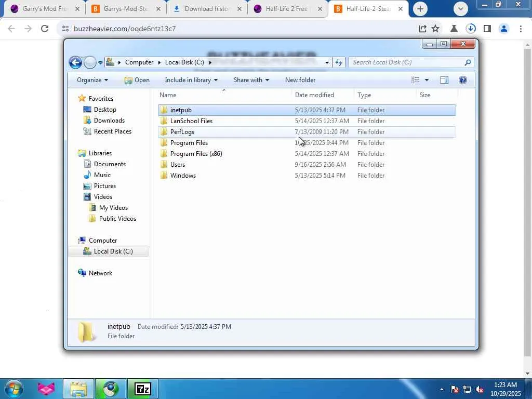Viewport: 532px width, 399px height.
Task: Close the Garrys-Mod-Ste tab
Action: pos(158,9)
